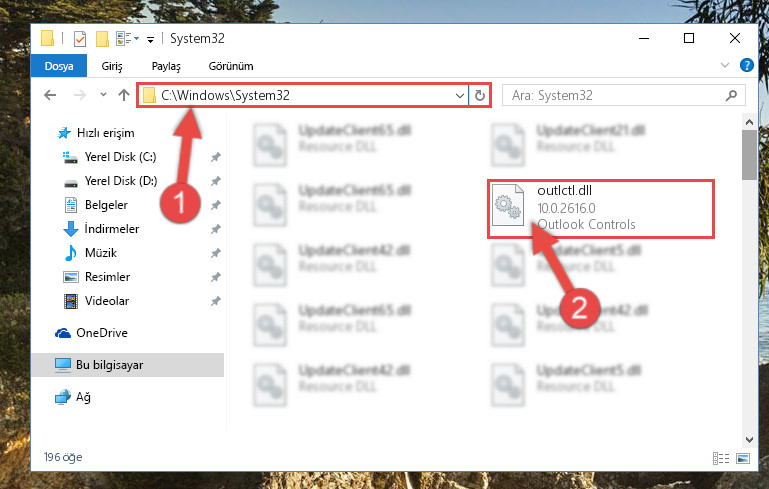Open recent locations dropdown chevron
The image size is (769, 489).
point(103,94)
